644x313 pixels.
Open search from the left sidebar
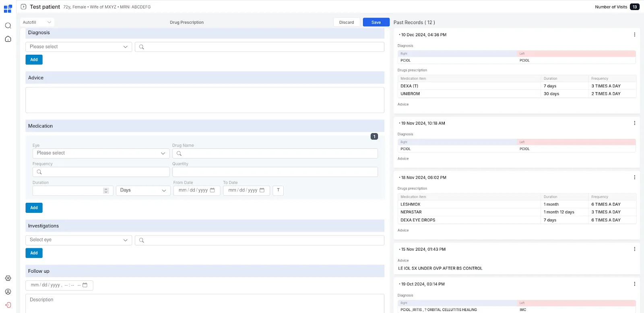coord(8,26)
